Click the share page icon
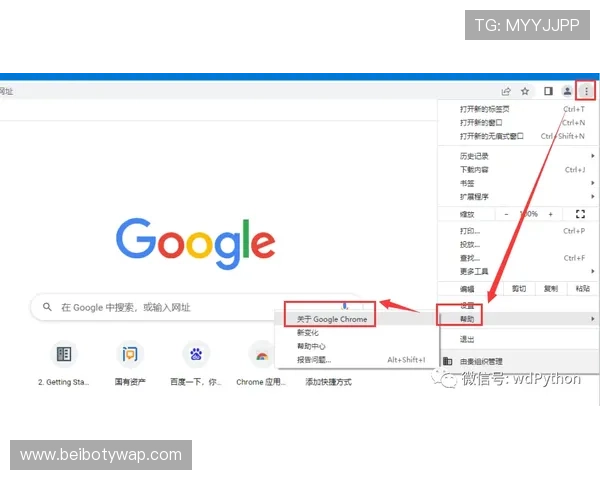This screenshot has height=480, width=600. pos(506,91)
